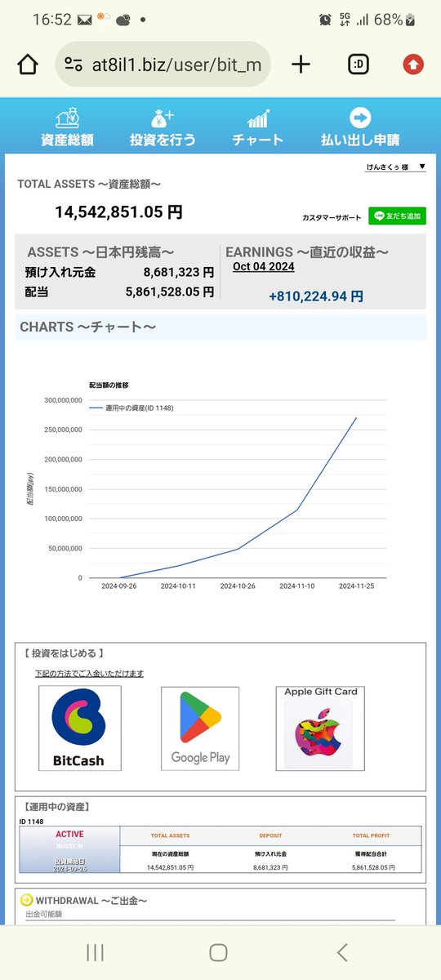Open a new tab with plus icon
The width and height of the screenshot is (441, 980).
click(301, 65)
